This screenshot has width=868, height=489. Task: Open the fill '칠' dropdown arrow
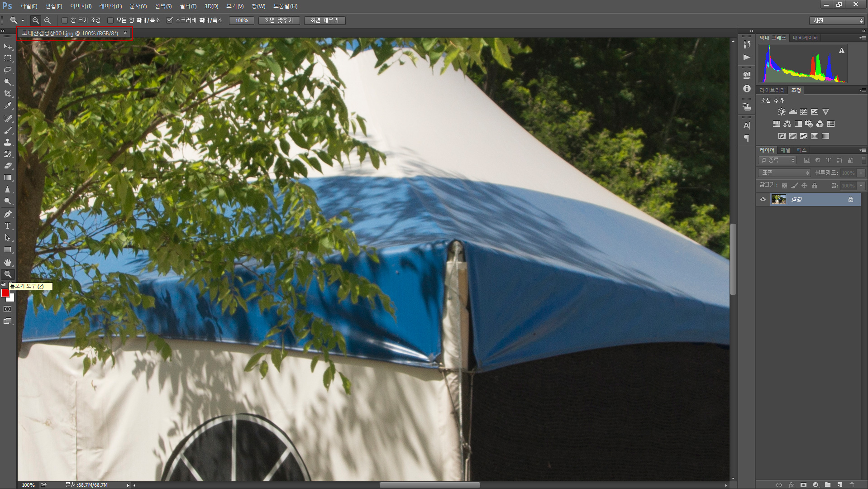tap(861, 186)
